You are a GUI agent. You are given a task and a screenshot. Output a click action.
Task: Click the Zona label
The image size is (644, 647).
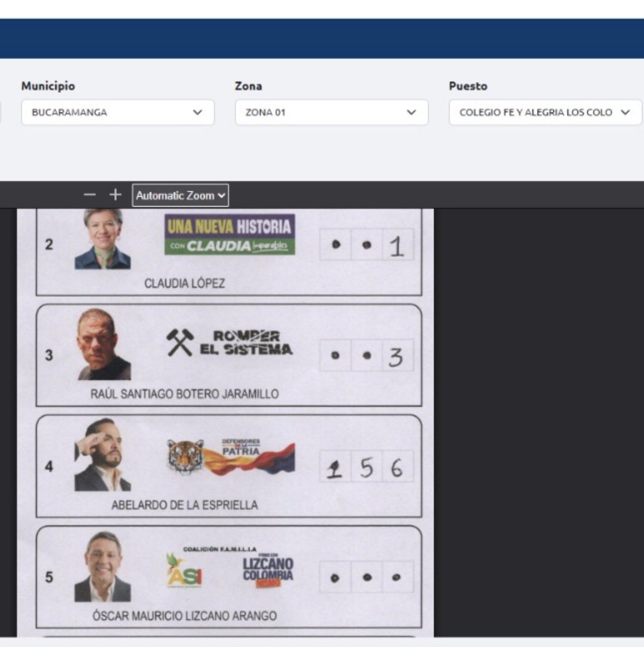(x=249, y=86)
